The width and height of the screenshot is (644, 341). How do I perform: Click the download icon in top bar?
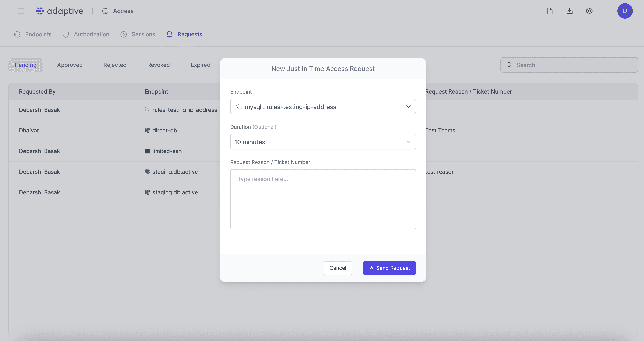pos(570,11)
